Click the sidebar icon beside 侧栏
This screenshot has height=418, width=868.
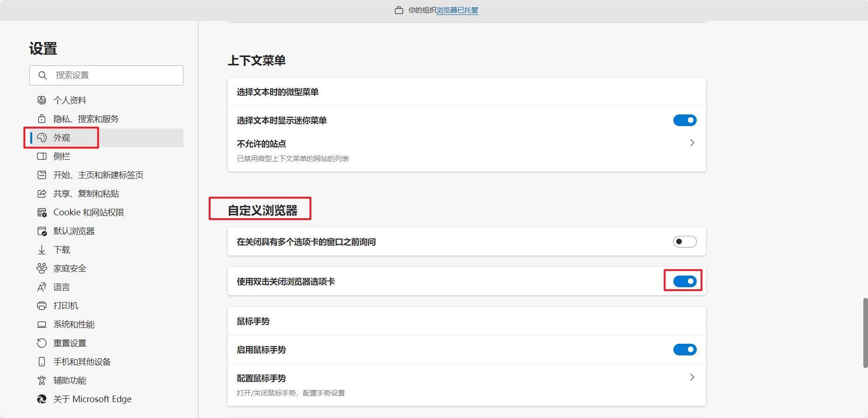click(x=42, y=156)
